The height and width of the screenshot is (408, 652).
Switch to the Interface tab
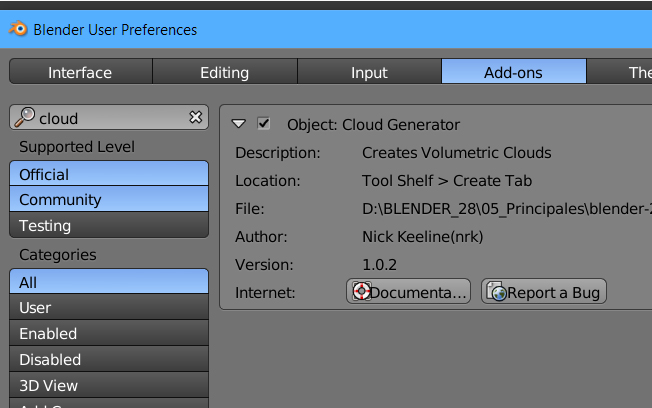click(80, 72)
